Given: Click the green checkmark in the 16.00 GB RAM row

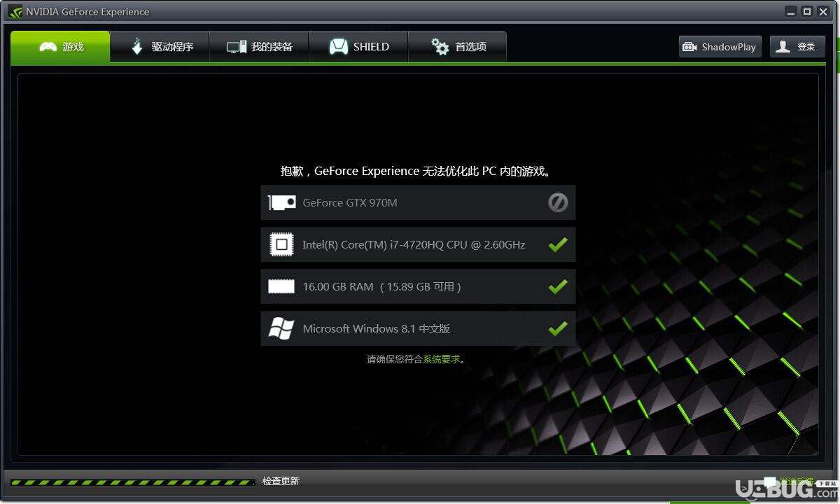Looking at the screenshot, I should click(x=558, y=286).
